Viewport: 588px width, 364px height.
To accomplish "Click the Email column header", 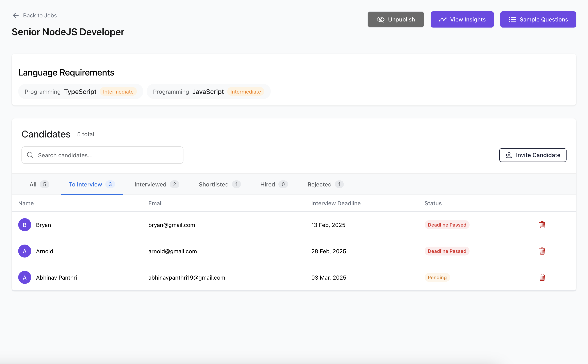I will [x=155, y=203].
